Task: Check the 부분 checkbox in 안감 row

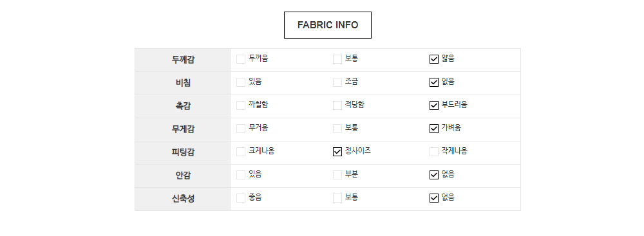Action: tap(337, 176)
